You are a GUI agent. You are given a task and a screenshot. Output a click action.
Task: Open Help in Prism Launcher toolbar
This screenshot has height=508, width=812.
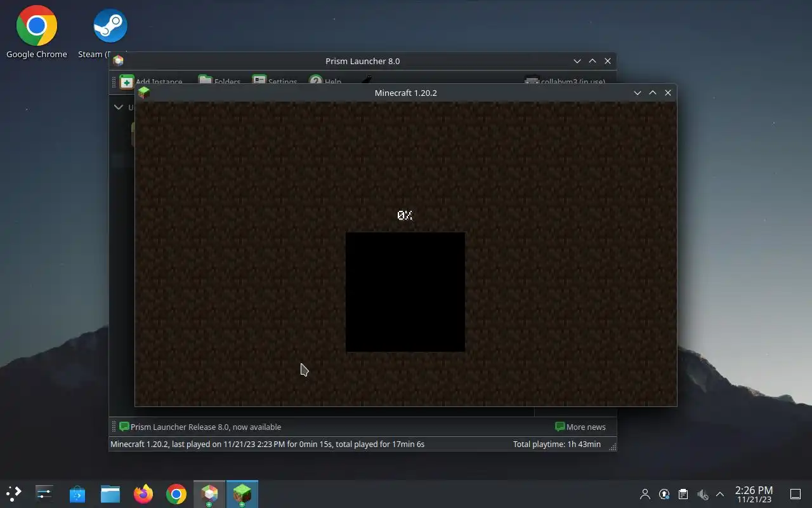pyautogui.click(x=325, y=81)
